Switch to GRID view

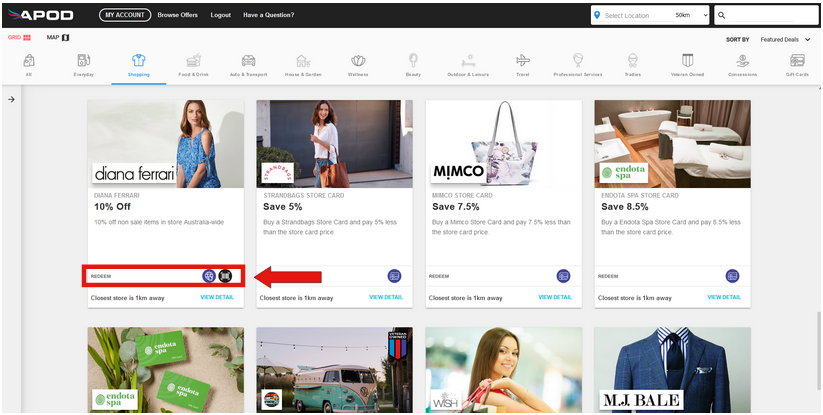19,38
